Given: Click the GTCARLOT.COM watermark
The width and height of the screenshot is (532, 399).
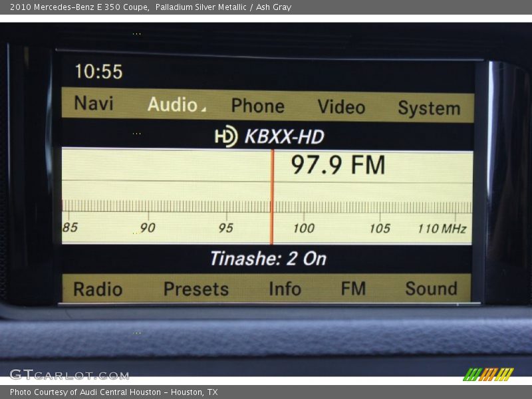Looking at the screenshot, I should [x=69, y=374].
